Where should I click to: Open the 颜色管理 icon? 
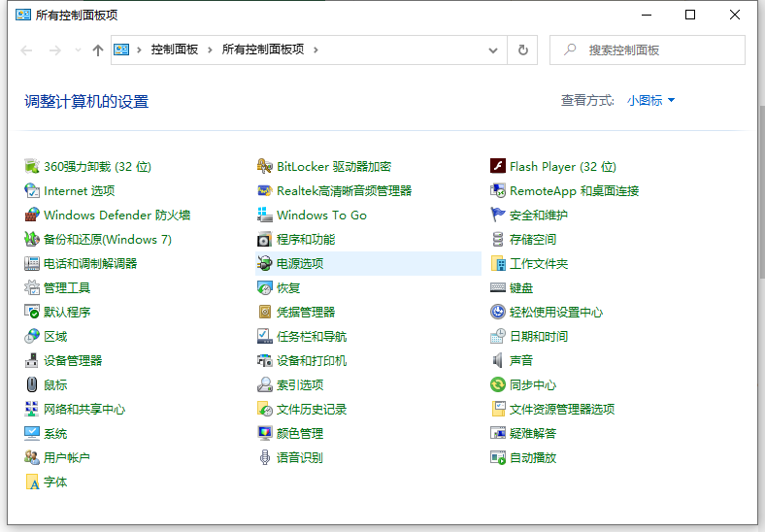(264, 433)
